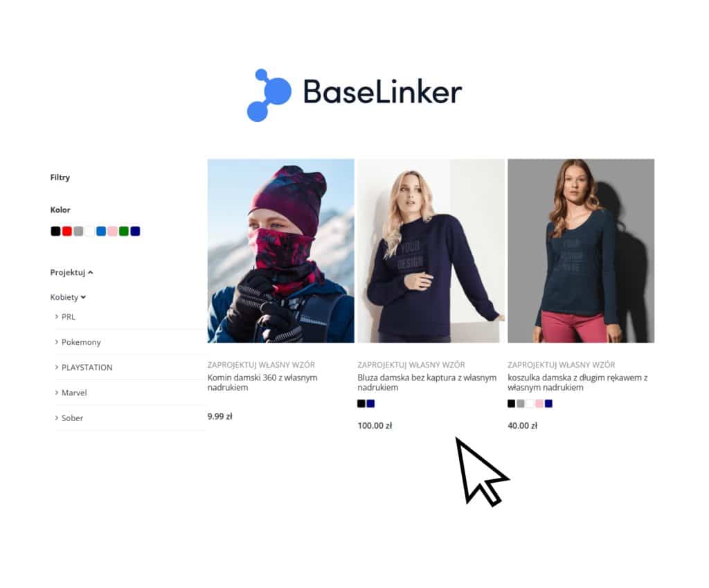Select the black color filter swatch
Screen dimensions: 709x588
coord(55,231)
